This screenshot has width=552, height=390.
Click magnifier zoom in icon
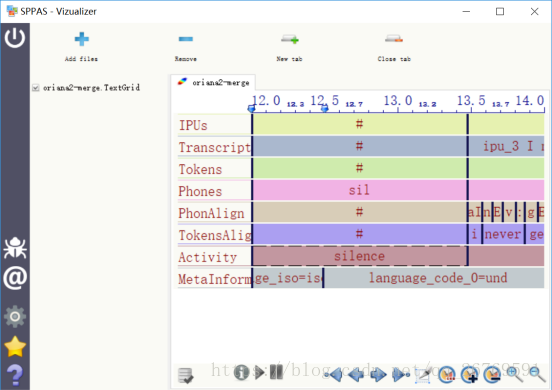click(514, 375)
